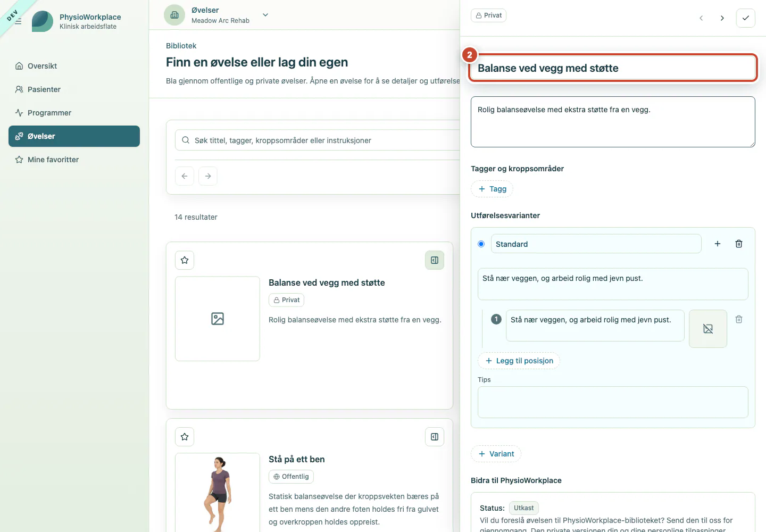Screen dimensions: 766x532
Task: Go to next exercise in detail panel
Action: pos(722,18)
